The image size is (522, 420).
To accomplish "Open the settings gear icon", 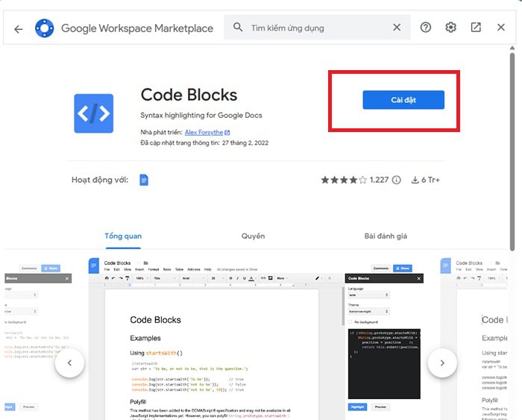I will pyautogui.click(x=450, y=28).
